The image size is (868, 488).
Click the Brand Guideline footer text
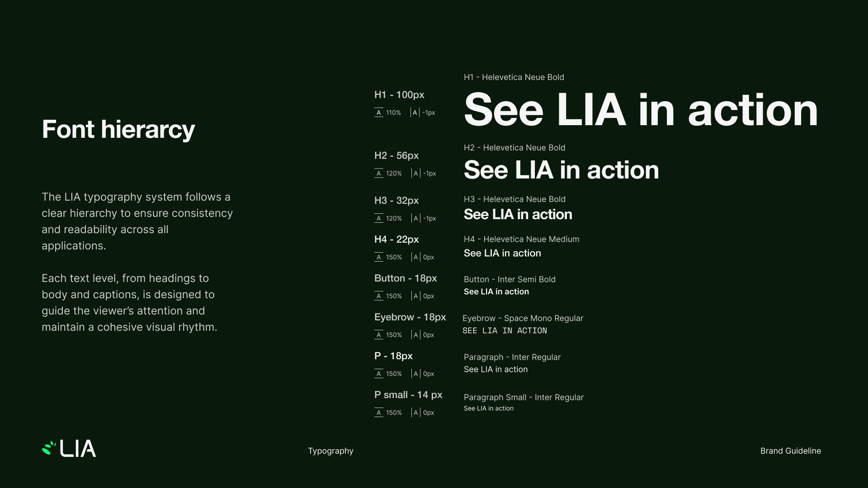click(x=790, y=451)
